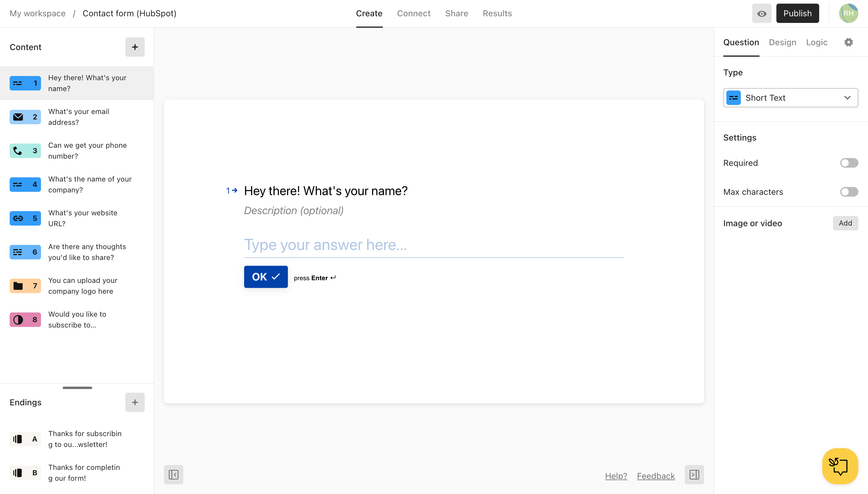Click the Add image or video button
This screenshot has height=494, width=868.
pyautogui.click(x=845, y=223)
